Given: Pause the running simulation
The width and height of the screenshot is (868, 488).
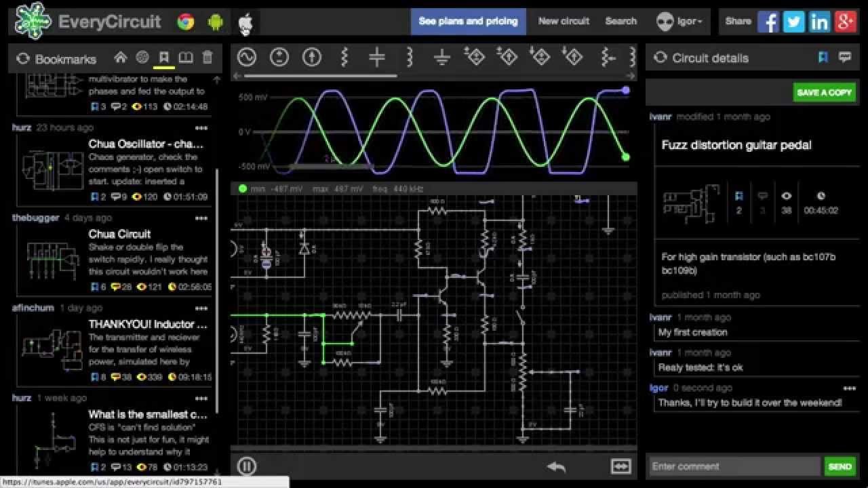Looking at the screenshot, I should click(247, 466).
